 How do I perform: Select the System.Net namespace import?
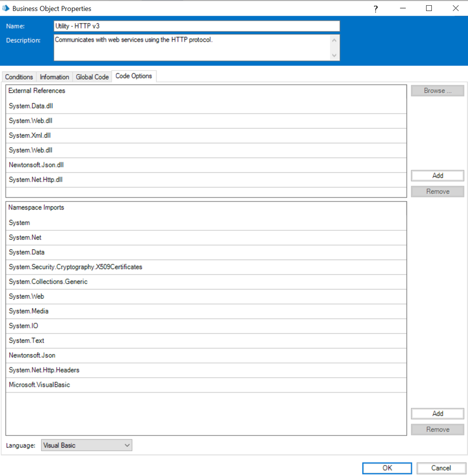pos(206,238)
